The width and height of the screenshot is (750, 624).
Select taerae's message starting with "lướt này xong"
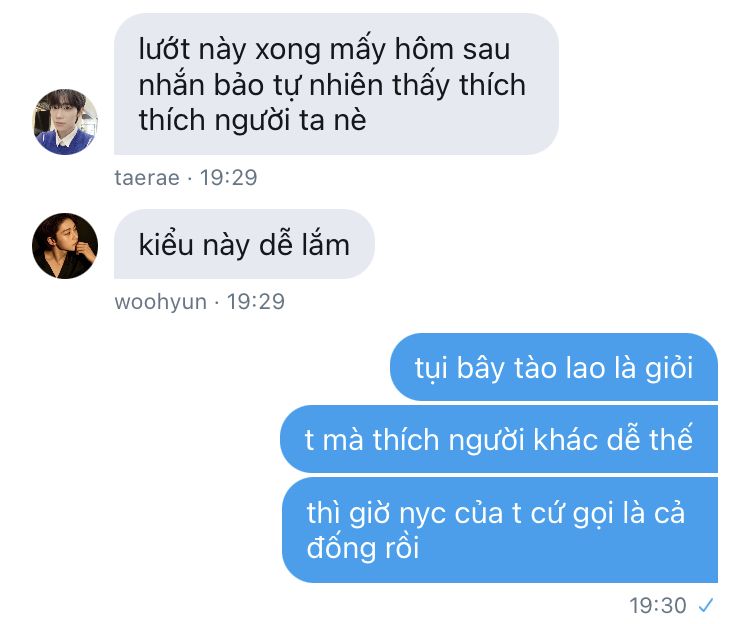336,84
